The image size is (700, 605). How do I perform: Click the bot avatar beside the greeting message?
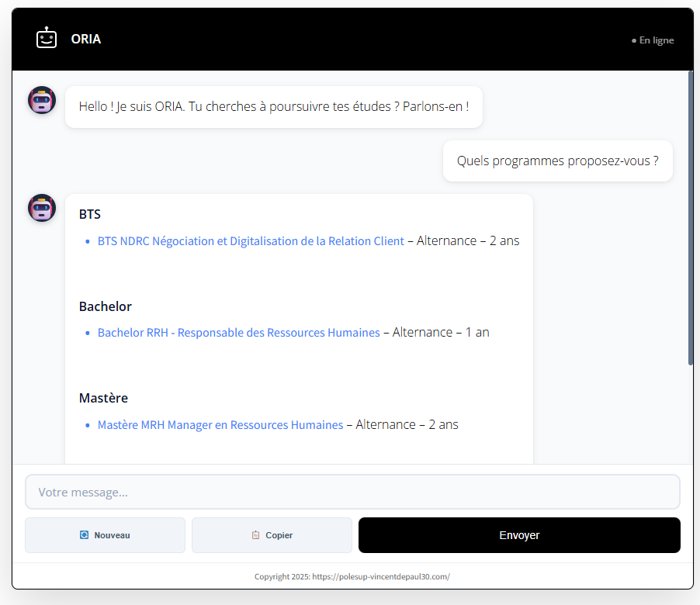pos(41,99)
